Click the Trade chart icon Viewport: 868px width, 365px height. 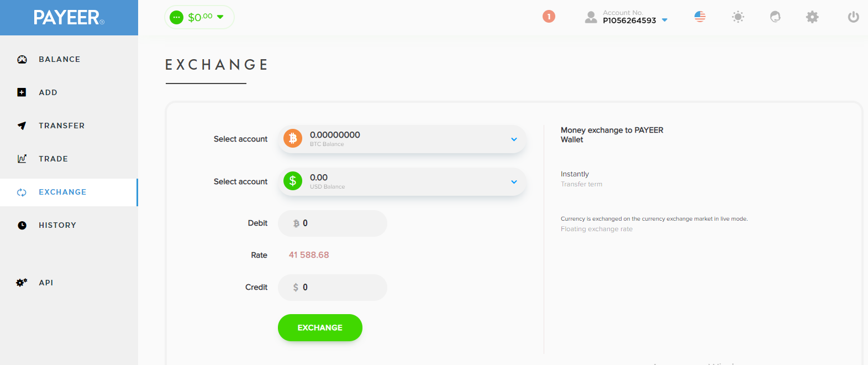[22, 159]
